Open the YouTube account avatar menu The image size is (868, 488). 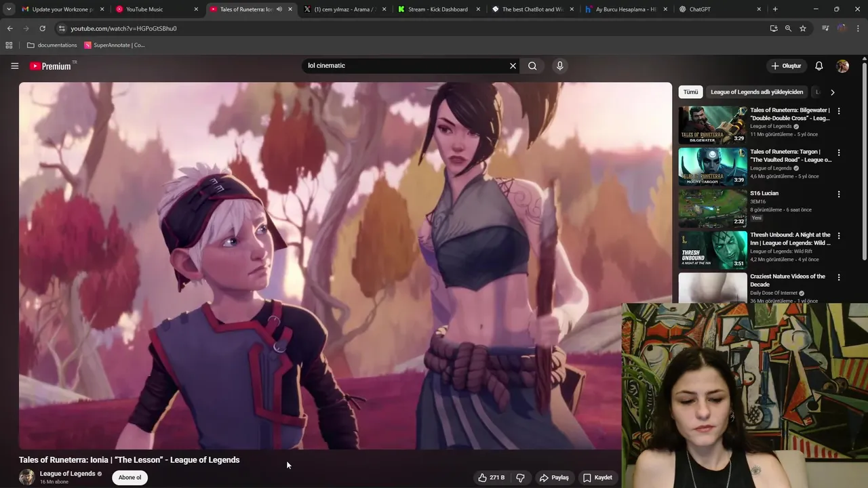[x=842, y=66]
